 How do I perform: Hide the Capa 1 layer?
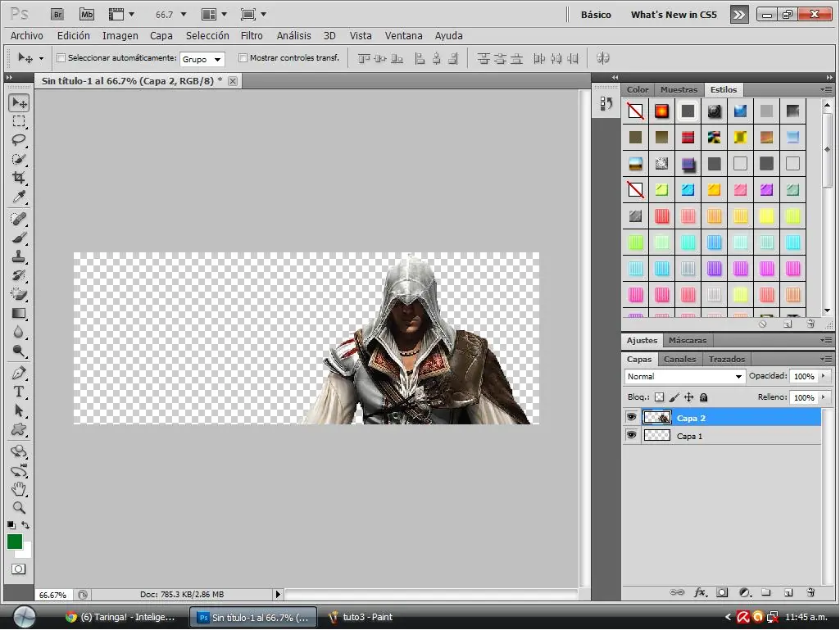pos(632,436)
